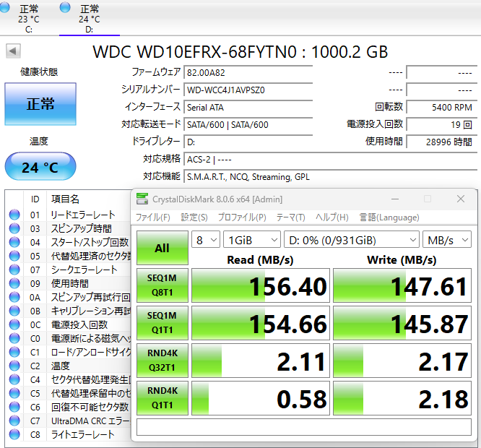This screenshot has height=448, width=481.
Task: Click the 24 °C temperature button
Action: [40, 166]
